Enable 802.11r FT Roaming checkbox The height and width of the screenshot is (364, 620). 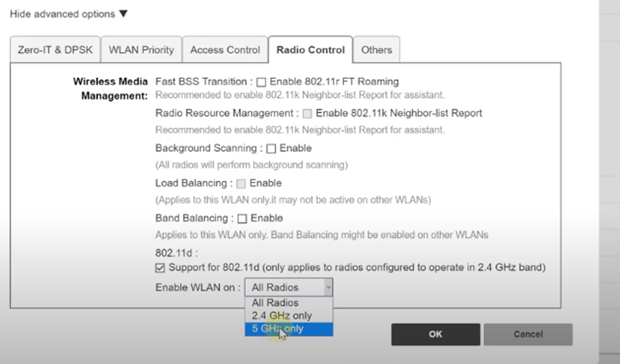tap(261, 82)
